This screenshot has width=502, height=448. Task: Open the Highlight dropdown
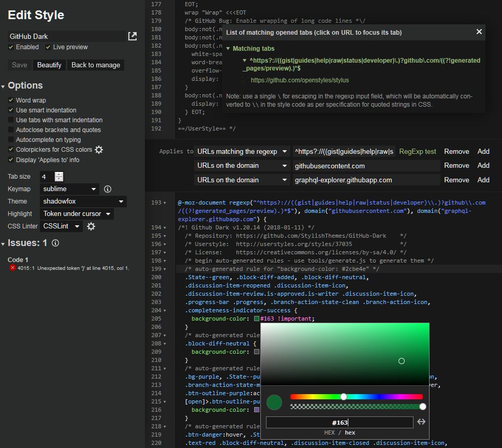click(77, 214)
